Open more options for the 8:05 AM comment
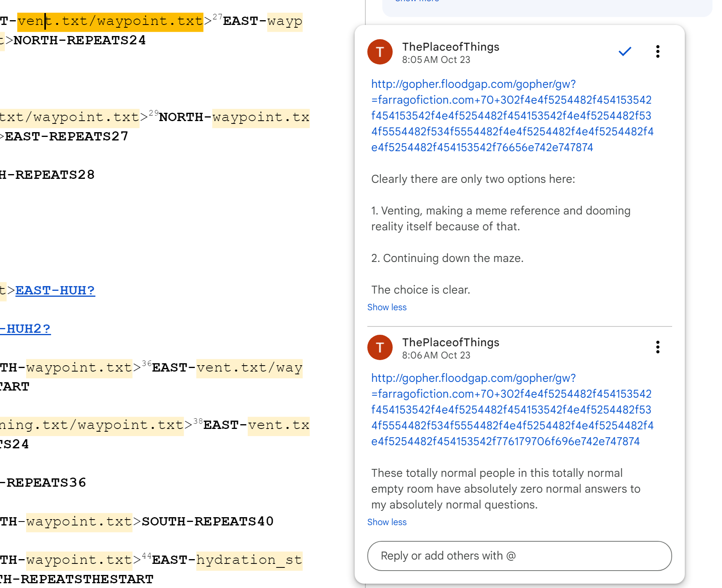The height and width of the screenshot is (588, 722). tap(657, 51)
